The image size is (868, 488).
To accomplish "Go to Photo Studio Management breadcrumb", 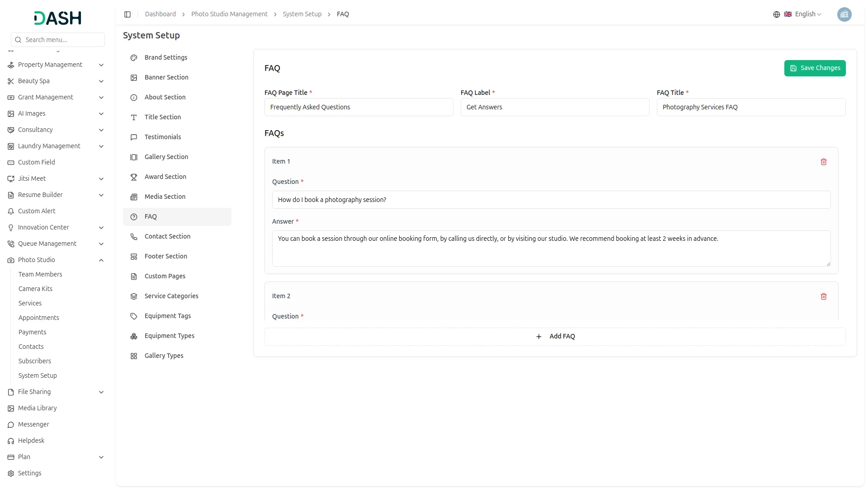I will pos(229,14).
